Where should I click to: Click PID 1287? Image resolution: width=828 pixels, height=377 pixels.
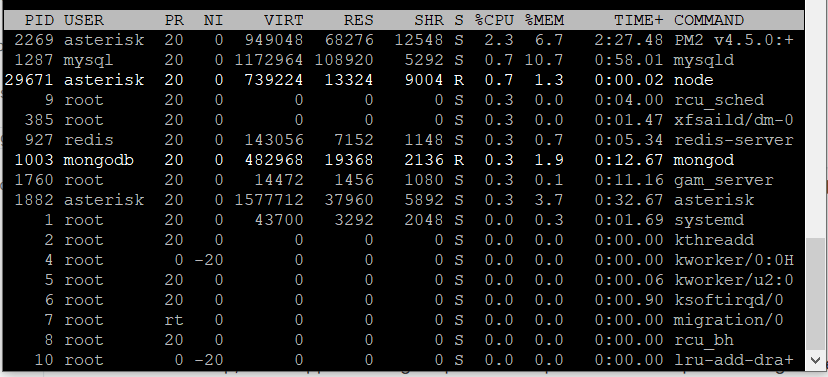pos(34,60)
